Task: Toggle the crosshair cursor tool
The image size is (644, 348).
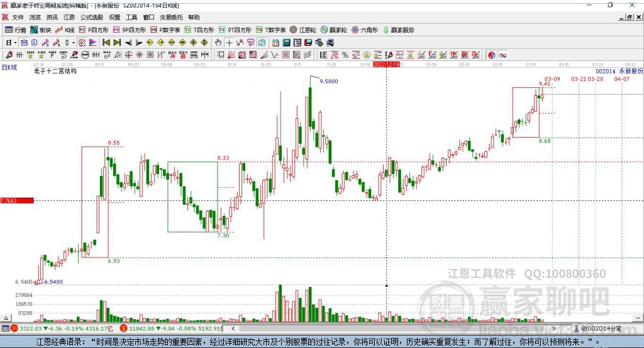Action: pyautogui.click(x=229, y=43)
